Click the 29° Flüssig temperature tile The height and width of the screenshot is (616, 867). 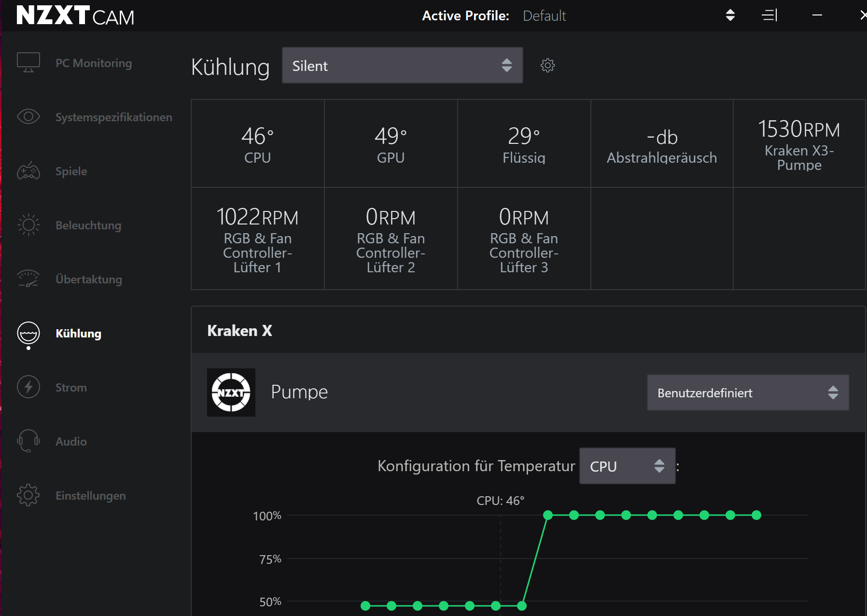524,143
